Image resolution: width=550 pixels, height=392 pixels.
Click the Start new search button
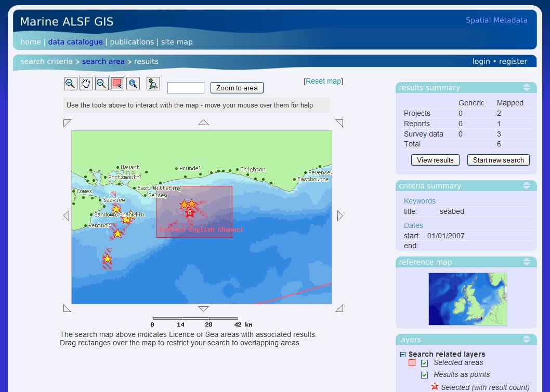coord(498,160)
